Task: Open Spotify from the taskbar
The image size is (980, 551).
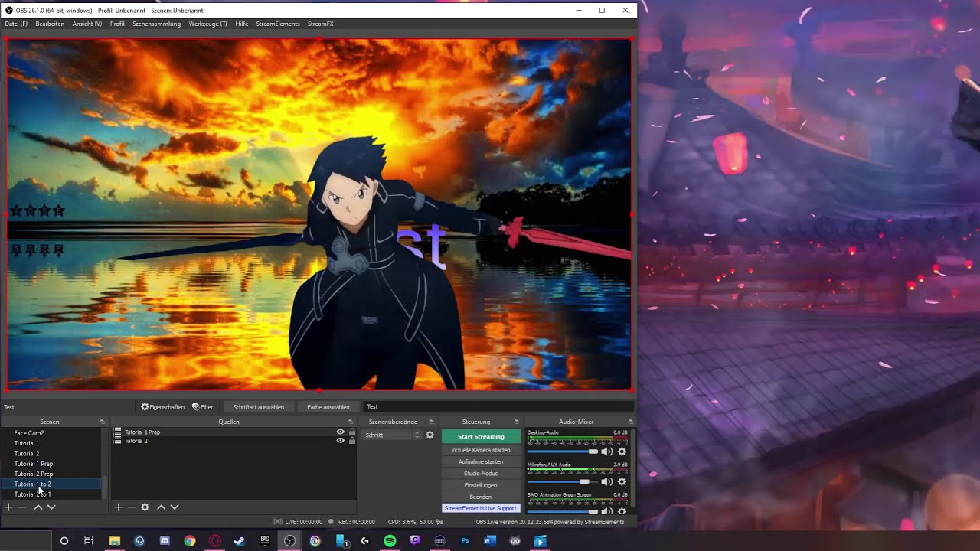Action: point(390,541)
